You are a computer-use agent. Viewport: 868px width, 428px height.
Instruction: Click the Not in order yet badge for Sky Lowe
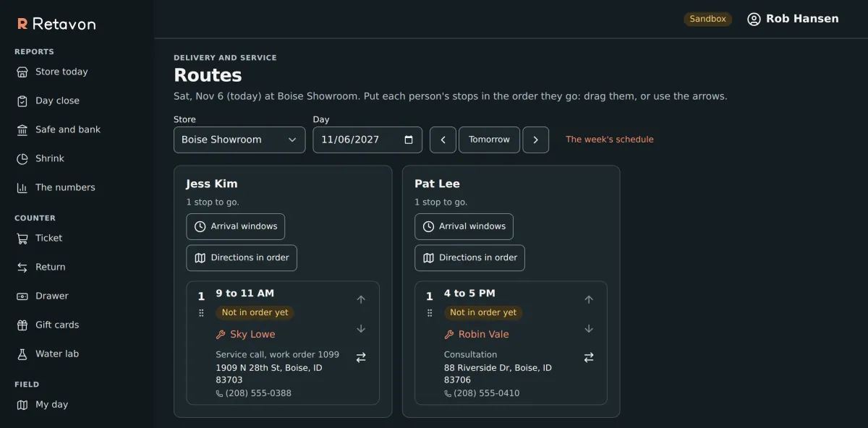255,312
